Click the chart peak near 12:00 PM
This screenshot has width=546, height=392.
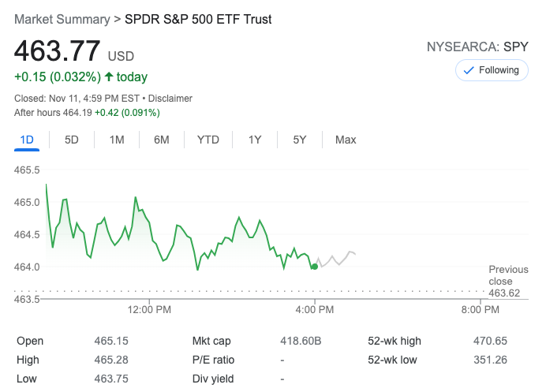click(x=136, y=197)
